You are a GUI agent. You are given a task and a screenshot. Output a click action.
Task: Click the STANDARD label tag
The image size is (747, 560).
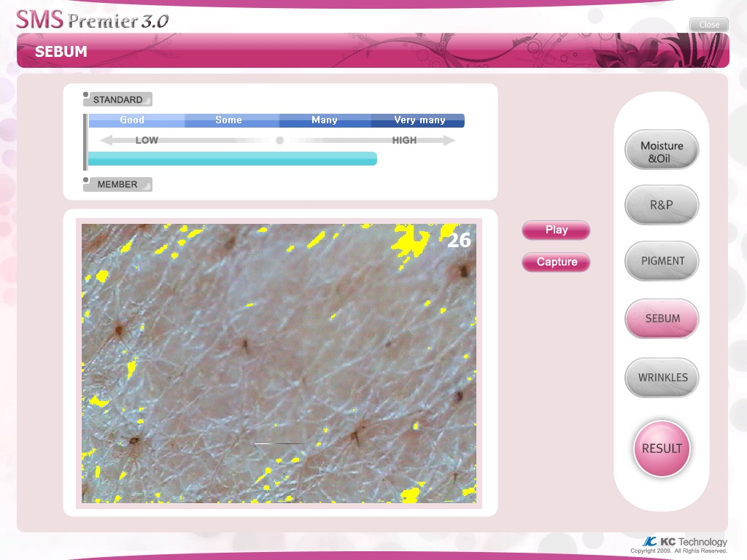pyautogui.click(x=118, y=100)
